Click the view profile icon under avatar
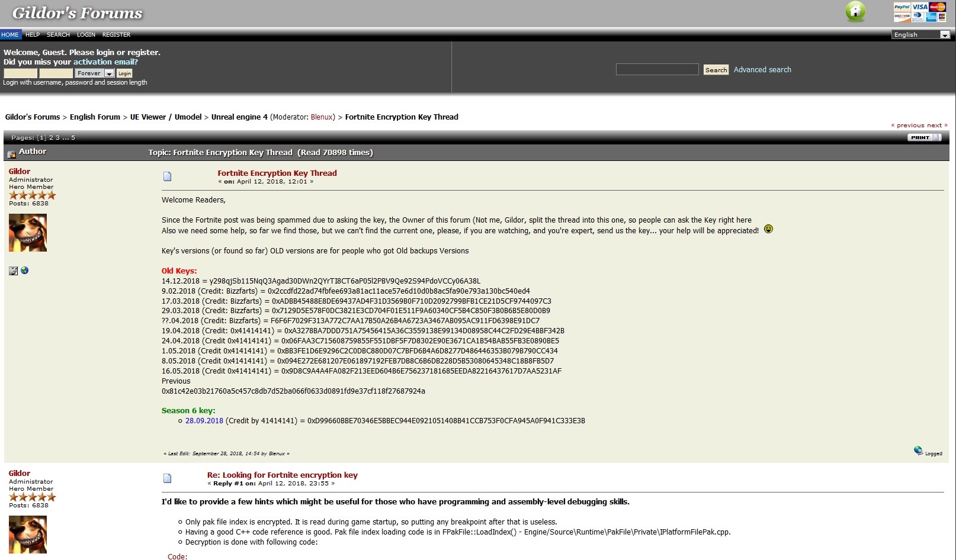Viewport: 956px width, 560px height. click(14, 271)
